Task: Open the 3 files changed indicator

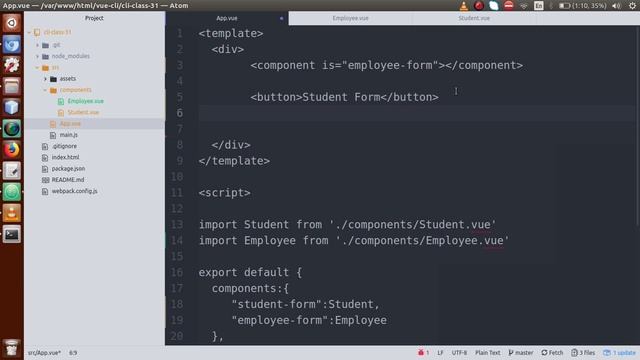Action: click(x=583, y=353)
